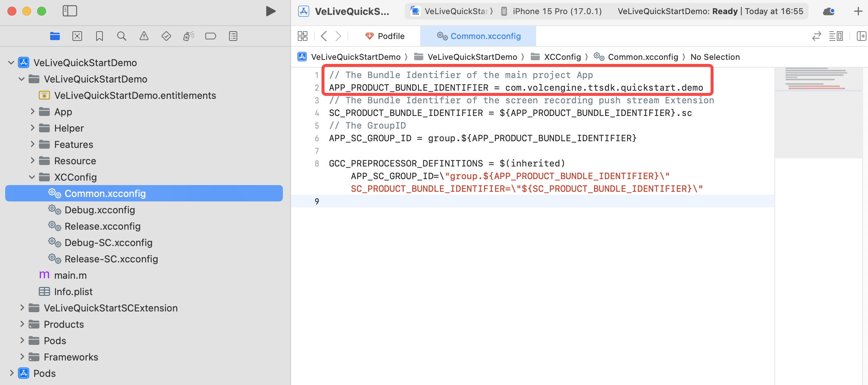Image resolution: width=868 pixels, height=385 pixels.
Task: Click in the APP_PRODUCT_BUNDLE_IDENTIFIER line
Action: pos(516,88)
